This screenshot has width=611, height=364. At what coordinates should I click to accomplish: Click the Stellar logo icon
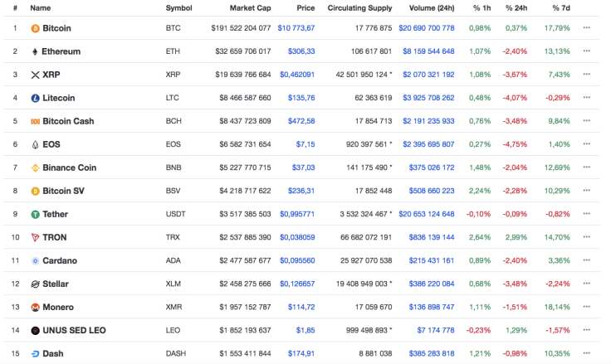click(x=35, y=284)
